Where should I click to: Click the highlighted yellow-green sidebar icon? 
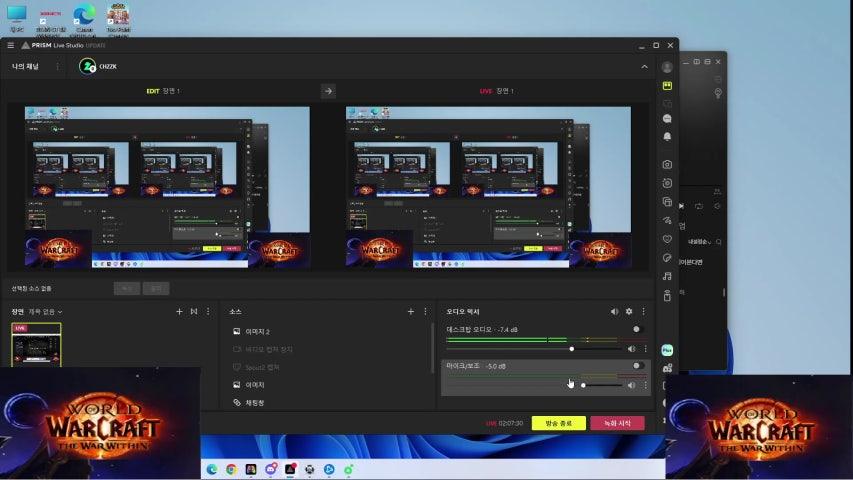667,86
